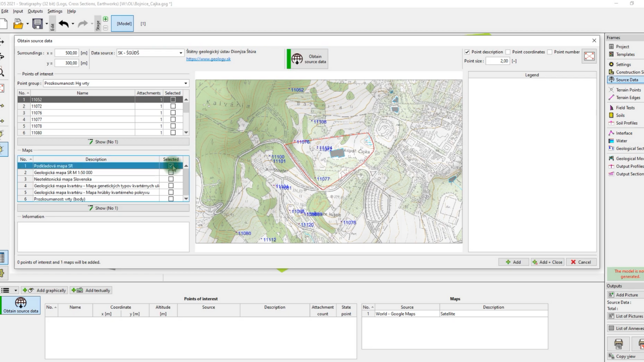Open the Source Data frame
Image resolution: width=644 pixels, height=362 pixels.
[x=626, y=80]
